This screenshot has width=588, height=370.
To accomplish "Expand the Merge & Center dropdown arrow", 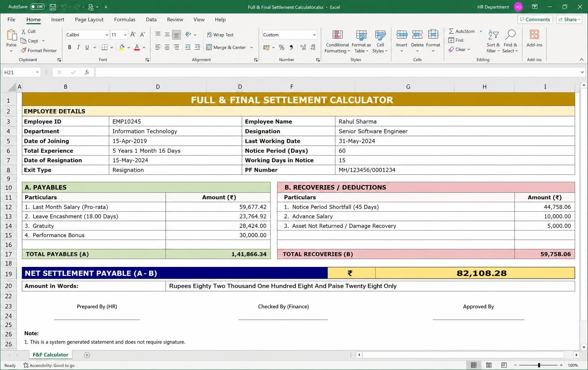I will point(251,47).
